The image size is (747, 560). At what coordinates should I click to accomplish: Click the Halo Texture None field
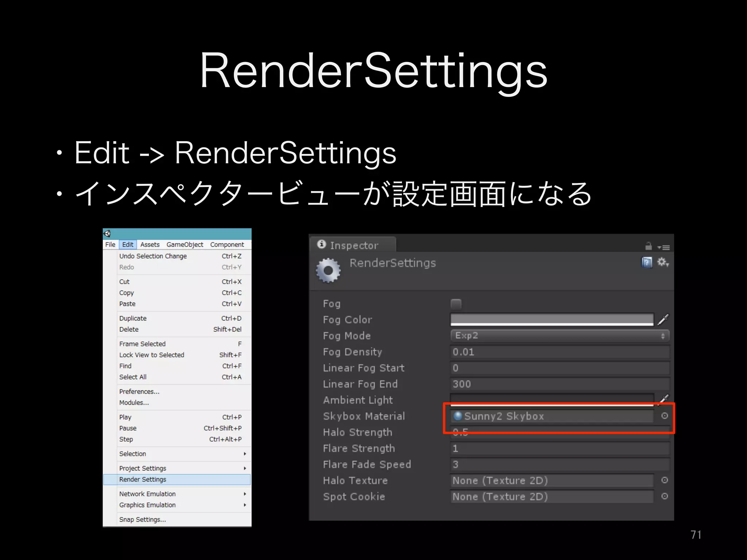552,480
